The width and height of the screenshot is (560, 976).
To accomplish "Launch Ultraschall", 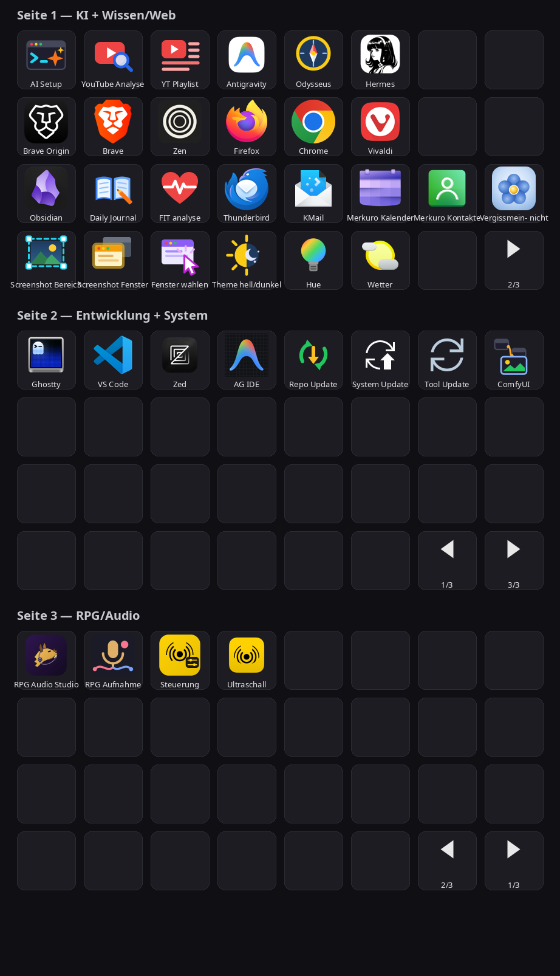I will pos(247,661).
